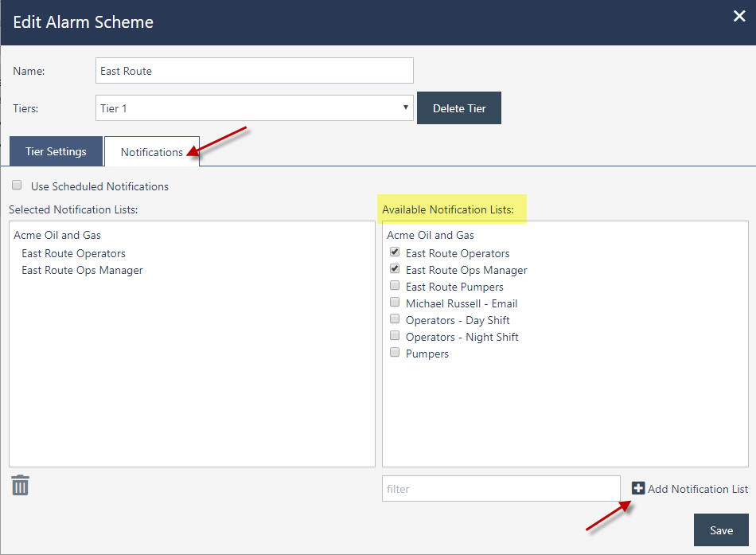Tick the Michael Russell - Email checkbox
Screen dimensions: 756x555
[x=395, y=302]
